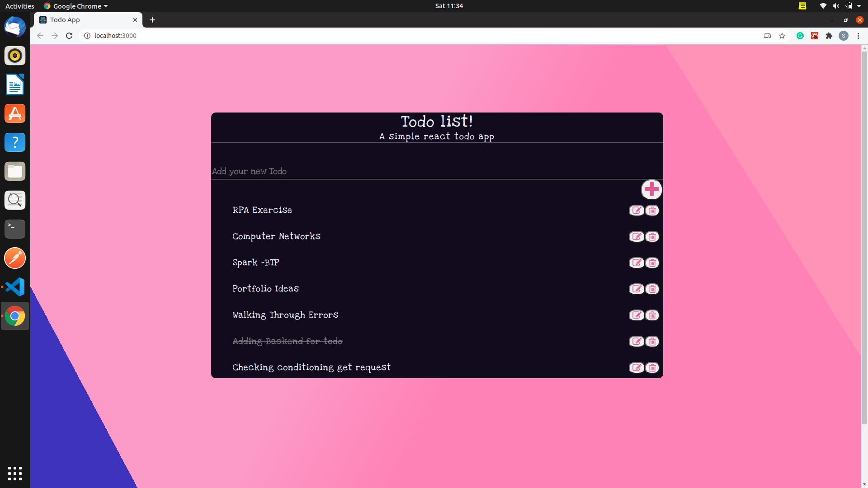
Task: Delete the Checking conditioning get request todo
Action: tap(652, 368)
